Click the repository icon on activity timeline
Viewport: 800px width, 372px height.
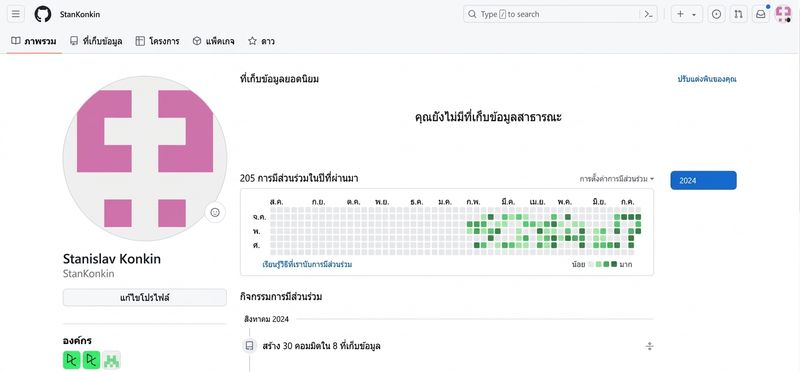[249, 346]
